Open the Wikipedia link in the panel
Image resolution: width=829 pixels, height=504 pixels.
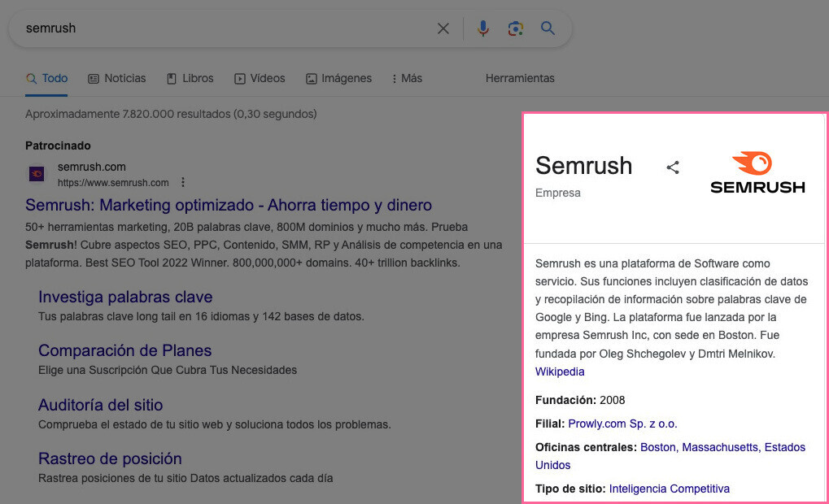coord(559,371)
